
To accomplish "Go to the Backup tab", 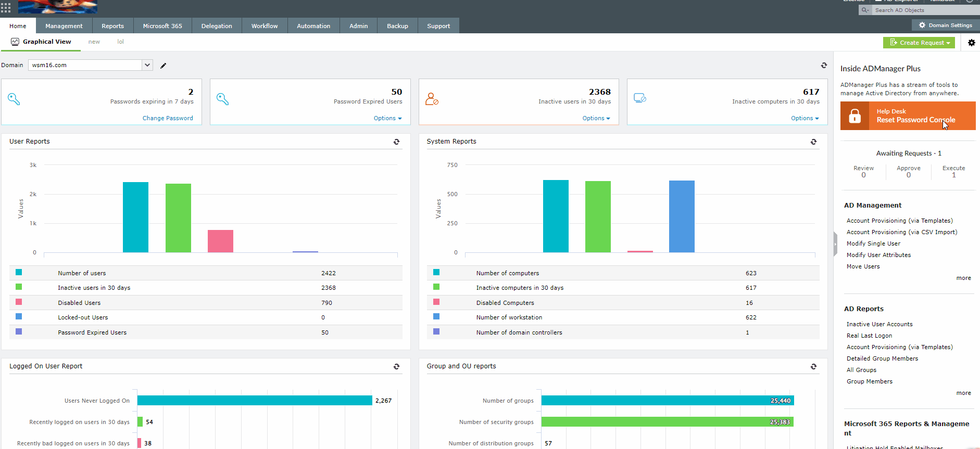I will pyautogui.click(x=397, y=26).
